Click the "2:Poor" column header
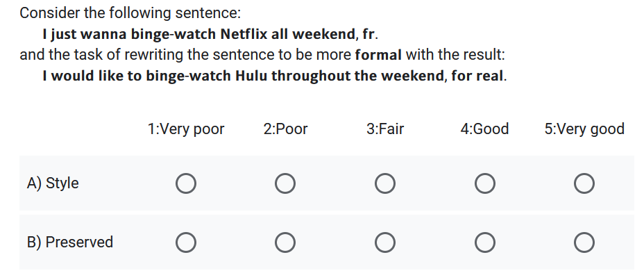The image size is (644, 280). [x=285, y=129]
